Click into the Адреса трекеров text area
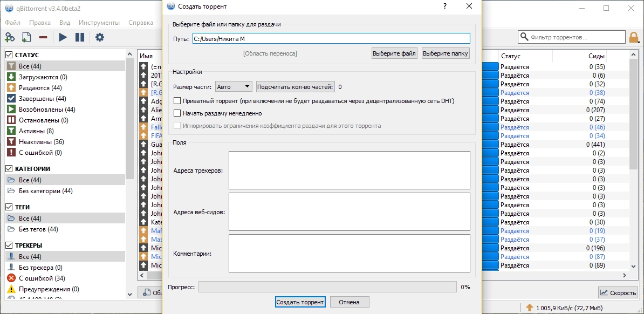 tap(349, 170)
